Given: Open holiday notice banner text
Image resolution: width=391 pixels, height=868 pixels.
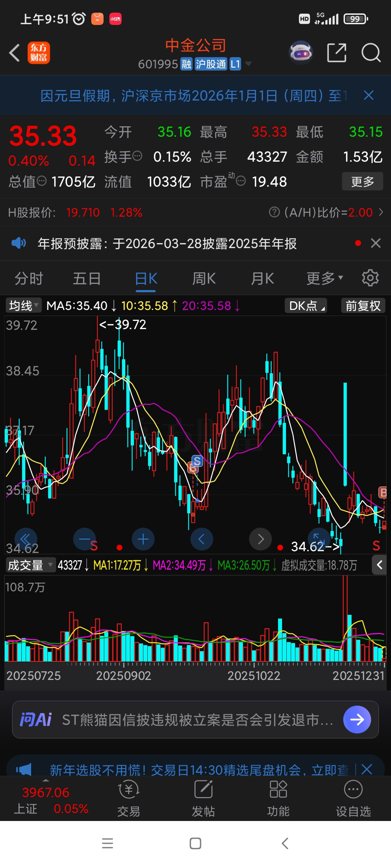Looking at the screenshot, I should (194, 96).
